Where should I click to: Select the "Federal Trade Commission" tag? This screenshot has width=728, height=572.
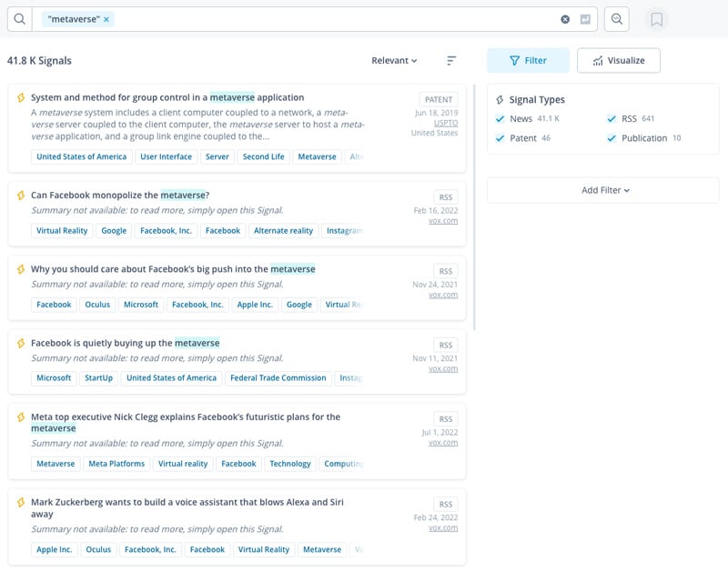[278, 378]
